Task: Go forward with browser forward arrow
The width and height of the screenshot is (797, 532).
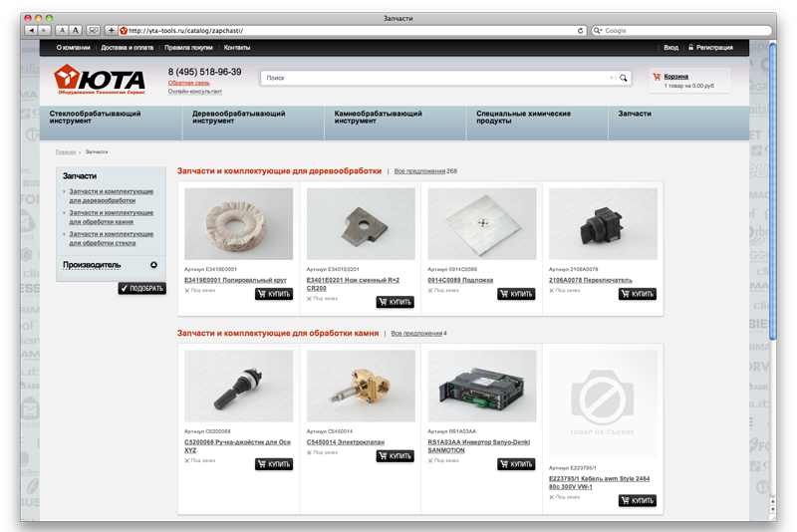Action: click(44, 31)
